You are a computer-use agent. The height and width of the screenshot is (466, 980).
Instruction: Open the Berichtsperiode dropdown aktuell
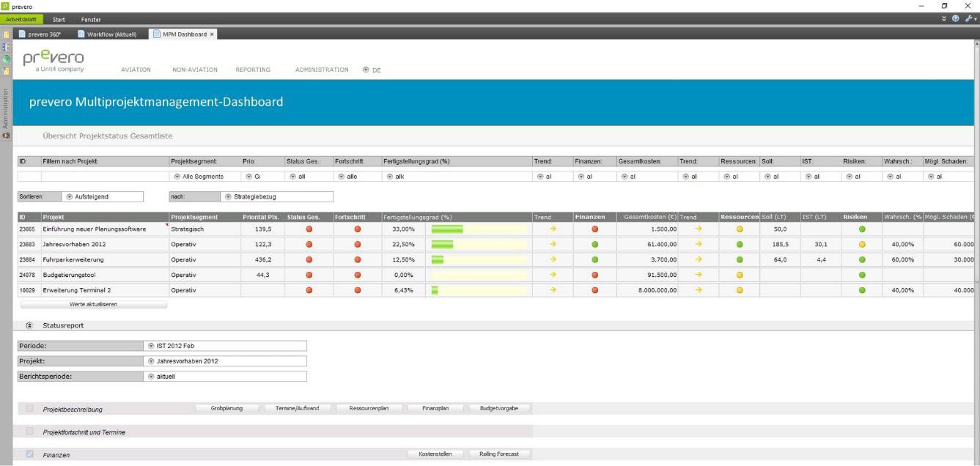225,377
